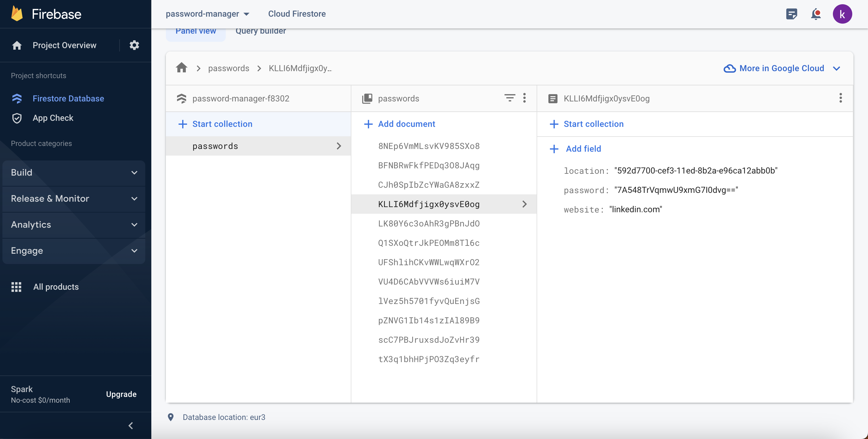Click the purple user avatar
This screenshot has height=439, width=868.
tap(842, 14)
